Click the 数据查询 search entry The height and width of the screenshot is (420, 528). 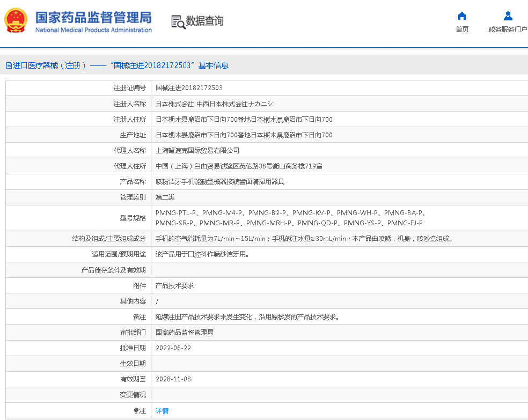click(204, 22)
